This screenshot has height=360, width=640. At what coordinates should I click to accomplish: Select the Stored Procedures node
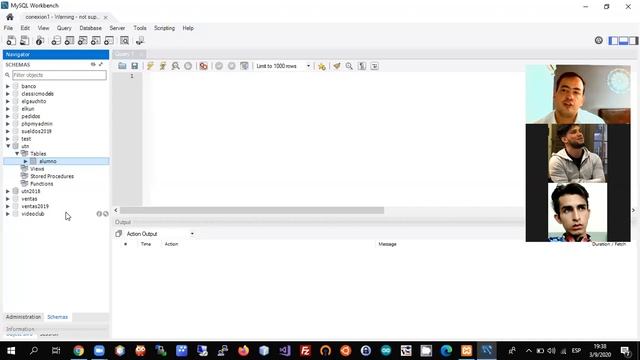(52, 176)
